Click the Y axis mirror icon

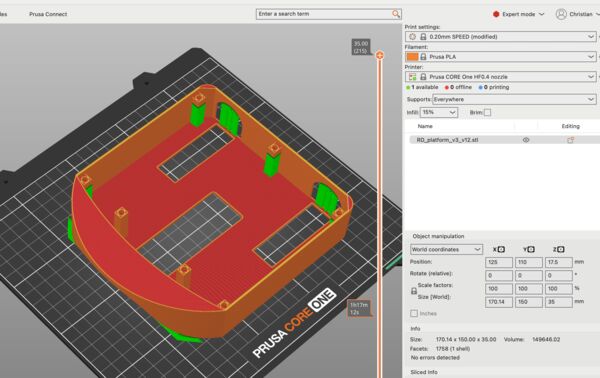click(531, 249)
